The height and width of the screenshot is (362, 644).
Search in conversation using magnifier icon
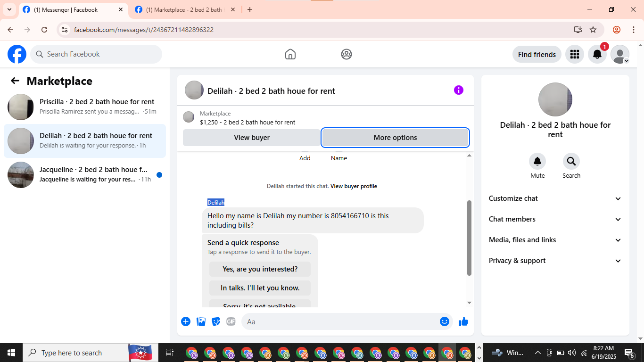571,162
